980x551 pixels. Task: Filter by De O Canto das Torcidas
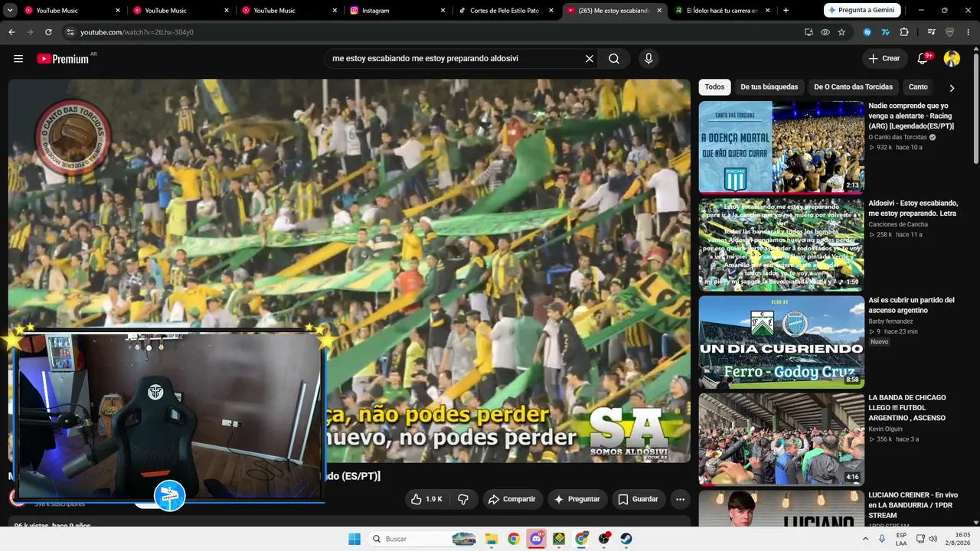(x=853, y=87)
